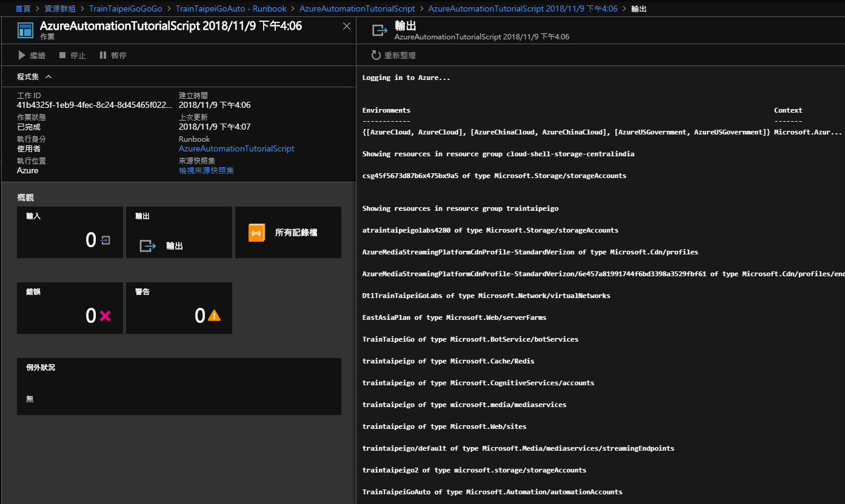Click the 例外狀況 tile

[x=179, y=386]
